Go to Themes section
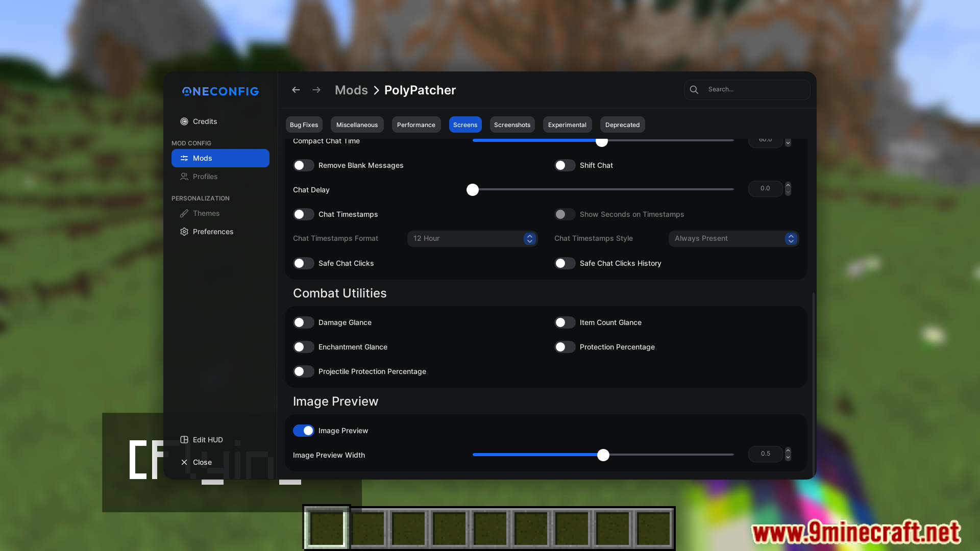980x551 pixels. (x=220, y=213)
